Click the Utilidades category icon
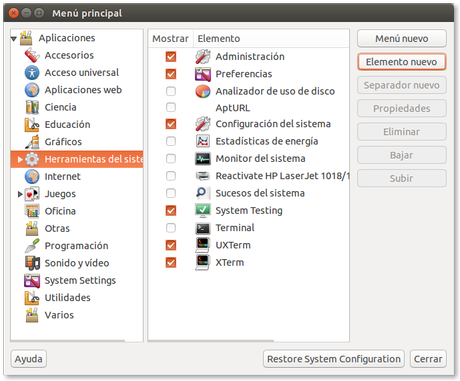The width and height of the screenshot is (460, 381). 32,298
